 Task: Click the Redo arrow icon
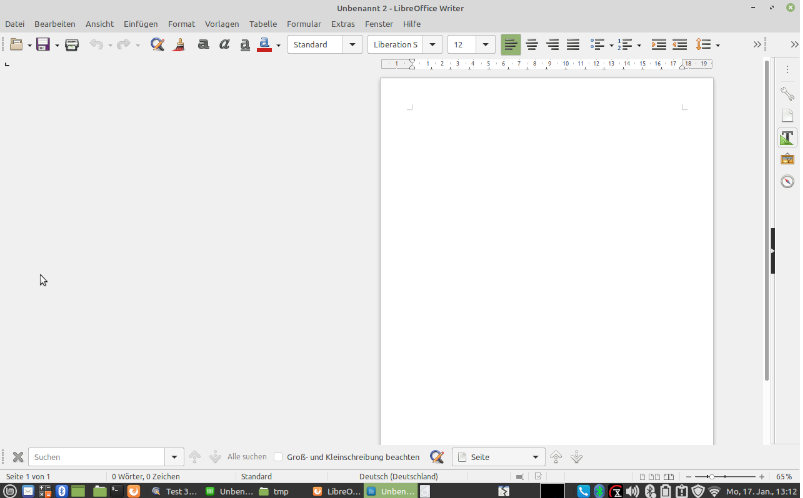coord(123,45)
